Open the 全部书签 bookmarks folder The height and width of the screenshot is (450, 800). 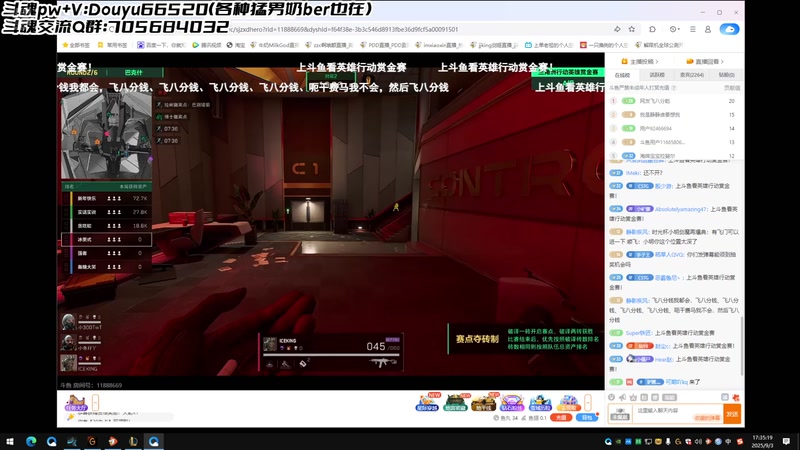click(x=76, y=45)
